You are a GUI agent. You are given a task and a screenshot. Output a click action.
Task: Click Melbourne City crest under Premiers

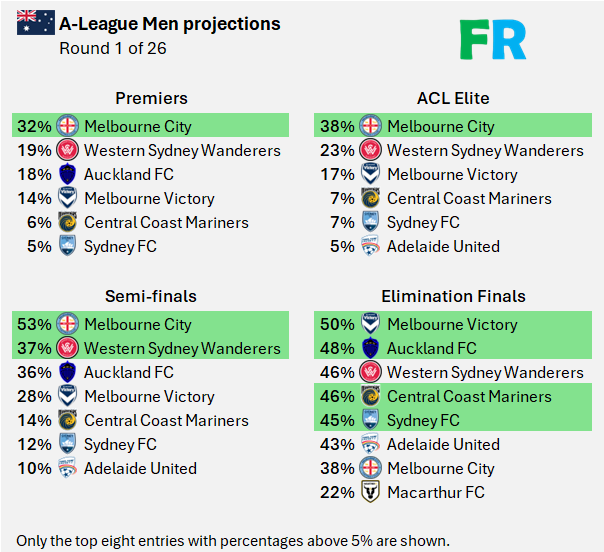click(68, 126)
